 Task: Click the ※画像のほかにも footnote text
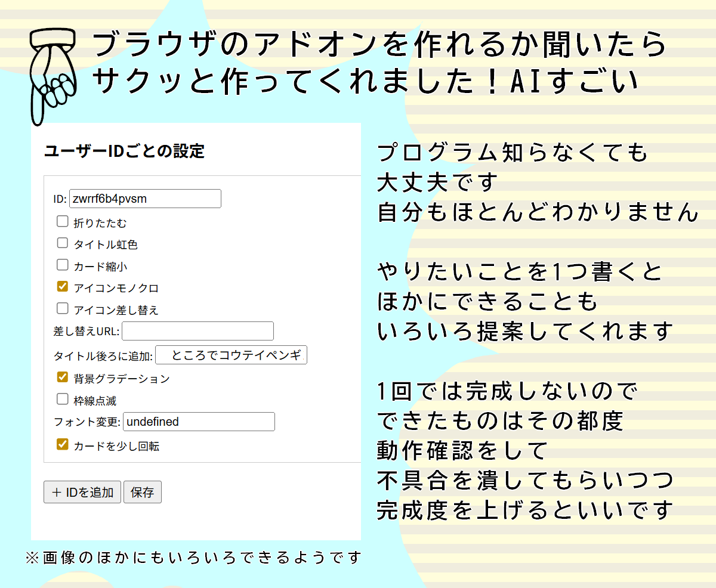point(193,558)
